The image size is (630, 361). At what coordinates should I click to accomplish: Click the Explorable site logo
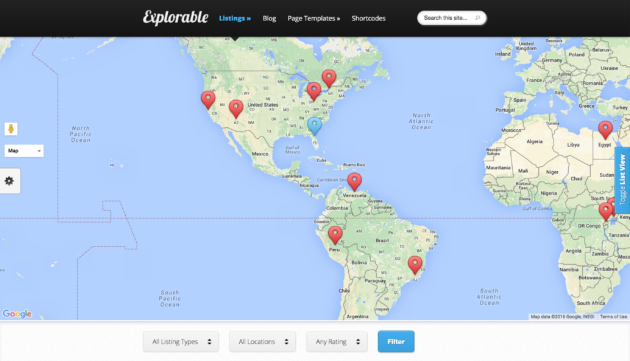(176, 18)
